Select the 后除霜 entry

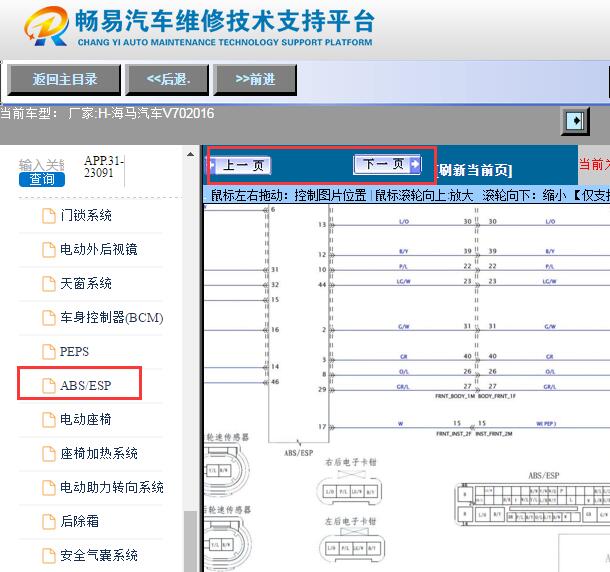click(79, 521)
